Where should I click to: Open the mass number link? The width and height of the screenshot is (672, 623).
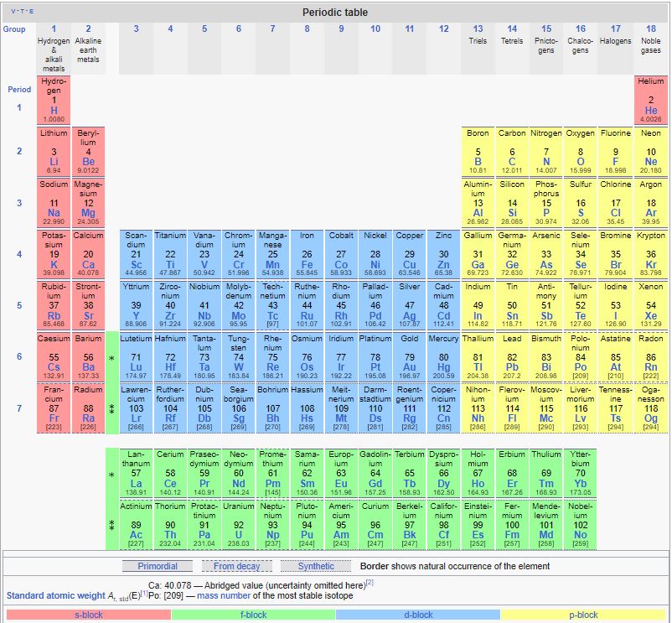[224, 595]
